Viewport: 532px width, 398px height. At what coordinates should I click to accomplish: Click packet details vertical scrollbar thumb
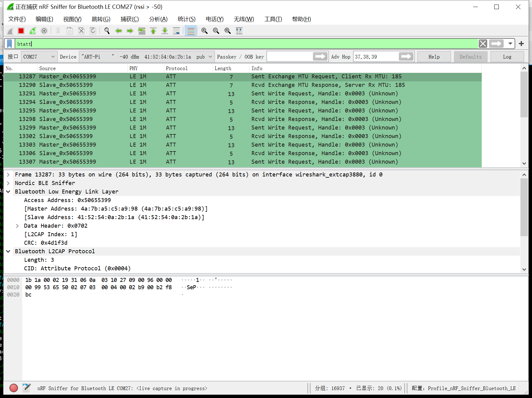(x=524, y=207)
